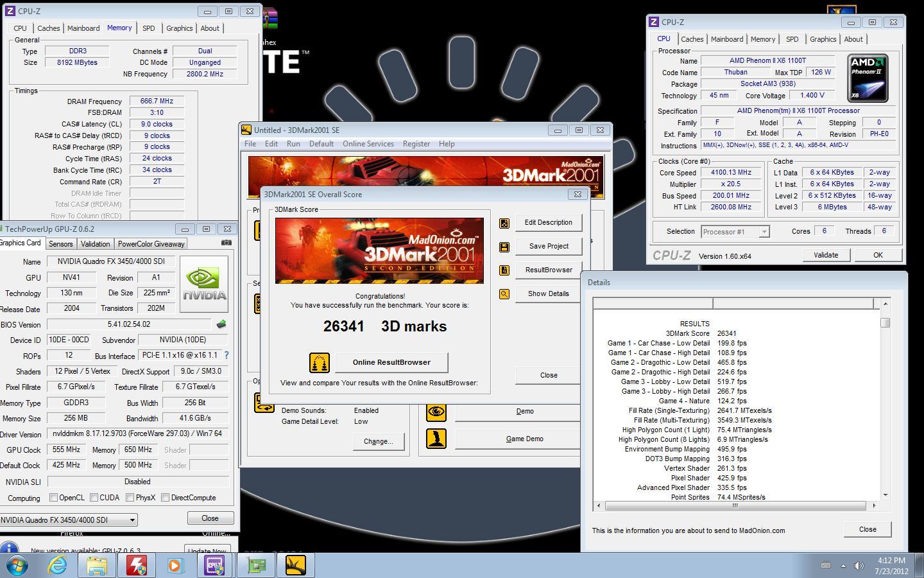The width and height of the screenshot is (924, 578).
Task: Click the GPU-Z update notification info icon
Action: point(9,549)
